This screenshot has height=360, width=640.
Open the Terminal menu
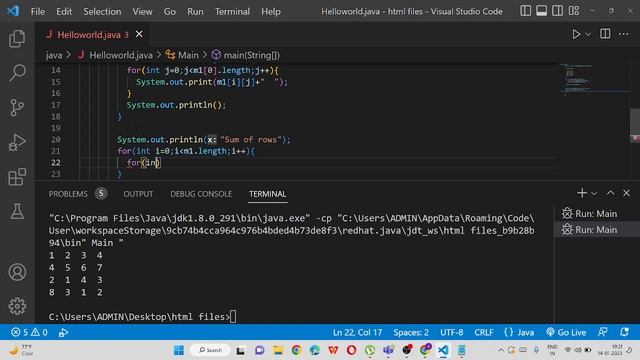(232, 11)
